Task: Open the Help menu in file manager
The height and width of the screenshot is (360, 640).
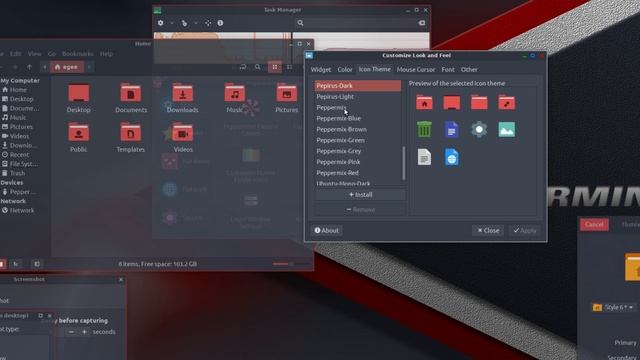Action: [107, 53]
